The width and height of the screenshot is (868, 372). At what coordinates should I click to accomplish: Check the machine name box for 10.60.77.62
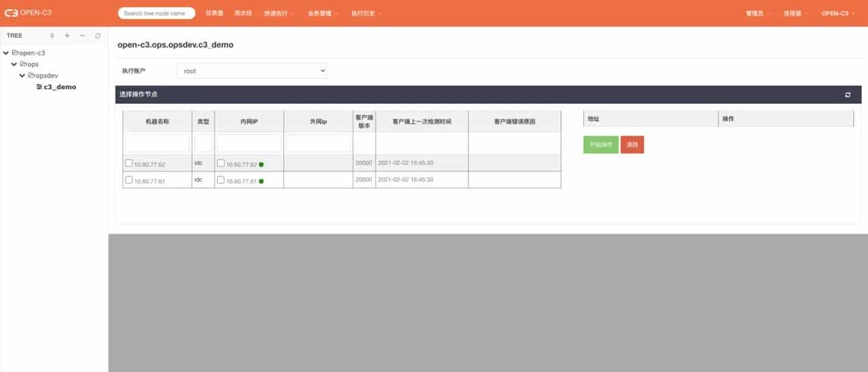click(129, 163)
